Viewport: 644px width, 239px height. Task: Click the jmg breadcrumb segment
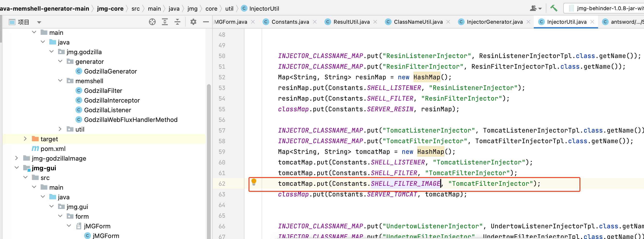[192, 8]
